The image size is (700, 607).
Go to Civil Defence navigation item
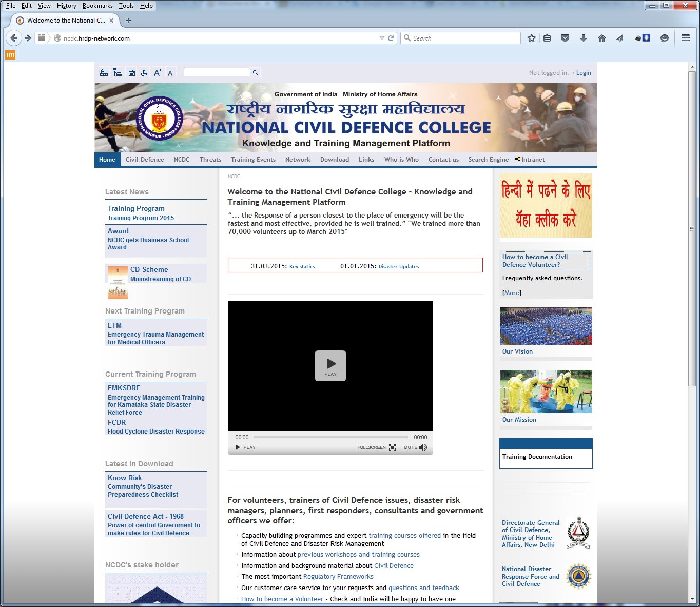145,160
